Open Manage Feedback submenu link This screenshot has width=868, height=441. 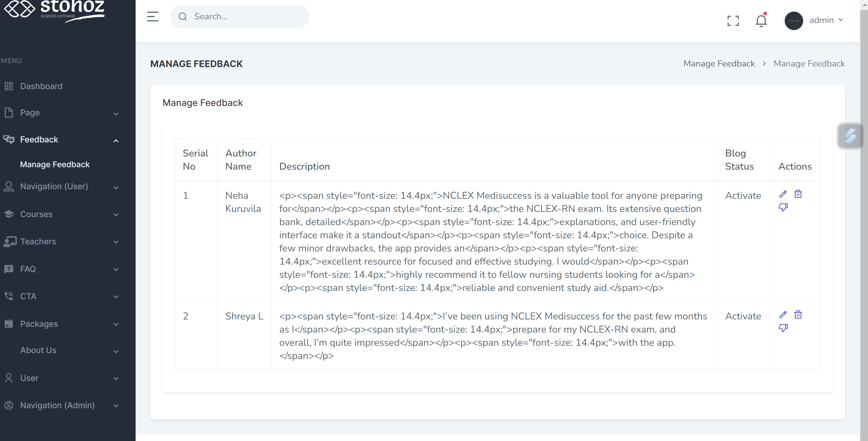coord(55,164)
